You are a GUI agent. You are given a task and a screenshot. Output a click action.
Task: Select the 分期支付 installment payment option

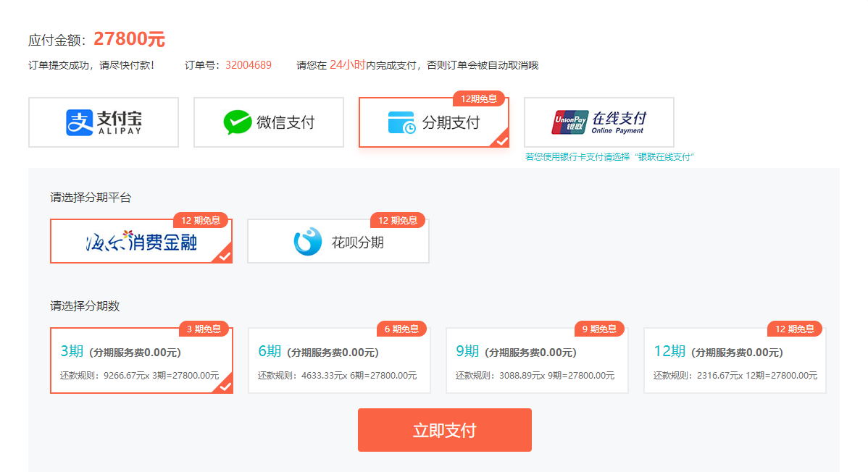[433, 123]
